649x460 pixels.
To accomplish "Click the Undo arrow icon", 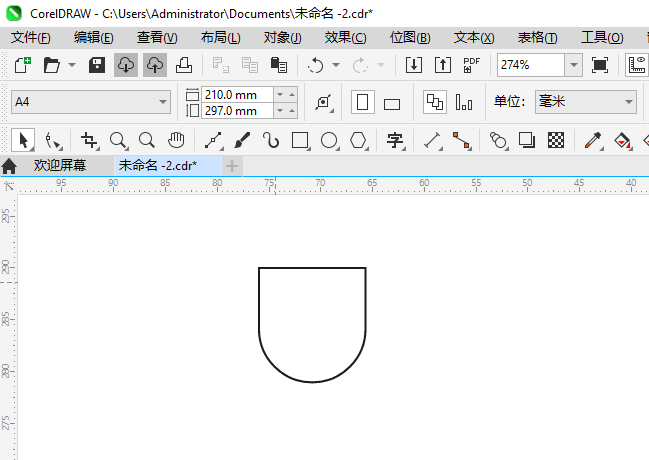I will tap(316, 65).
